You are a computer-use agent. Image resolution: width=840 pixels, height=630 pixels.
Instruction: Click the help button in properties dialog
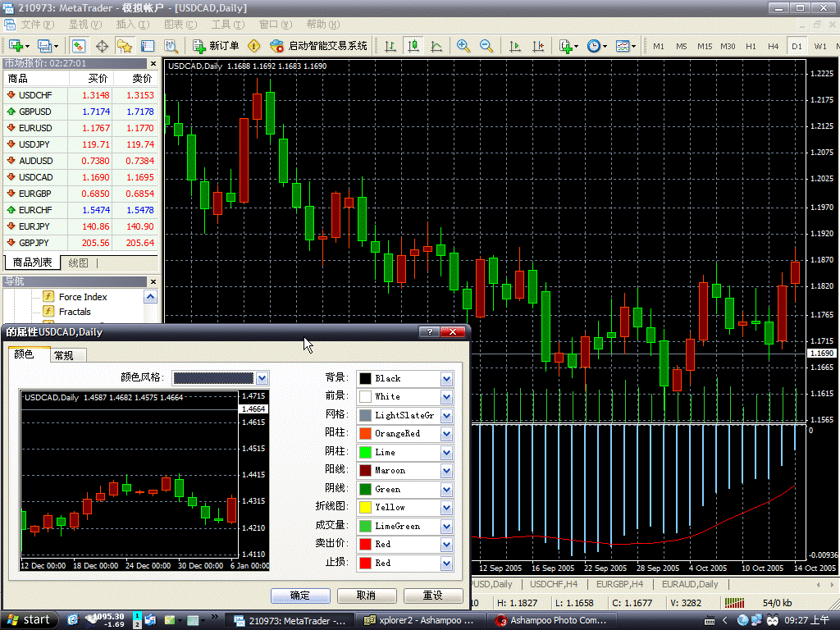point(429,332)
